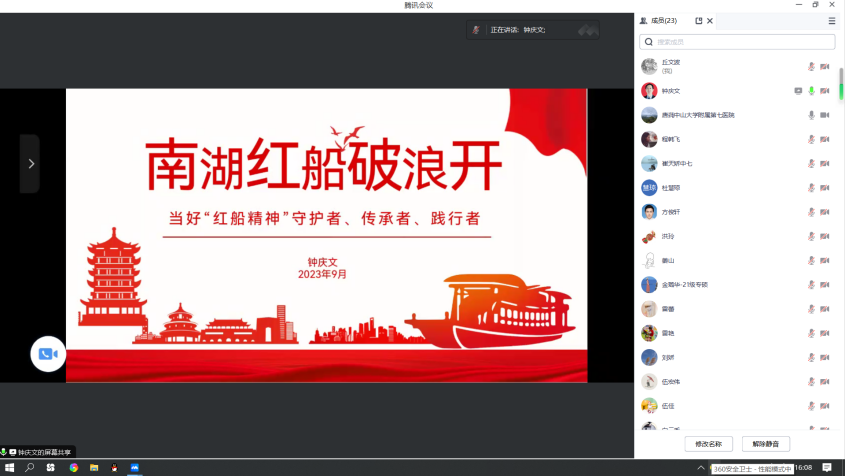The width and height of the screenshot is (845, 476).
Task: Click the blue 慧琼 avatar
Action: click(649, 188)
